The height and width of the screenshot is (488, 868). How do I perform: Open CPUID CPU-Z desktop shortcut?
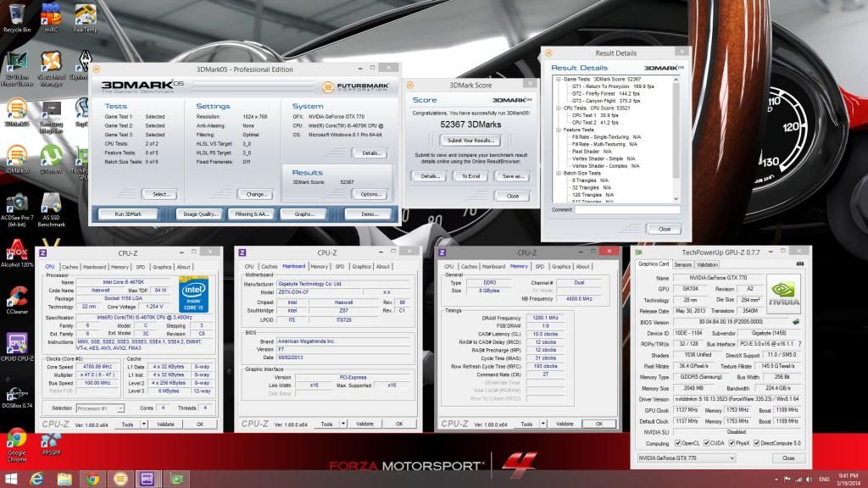17,347
